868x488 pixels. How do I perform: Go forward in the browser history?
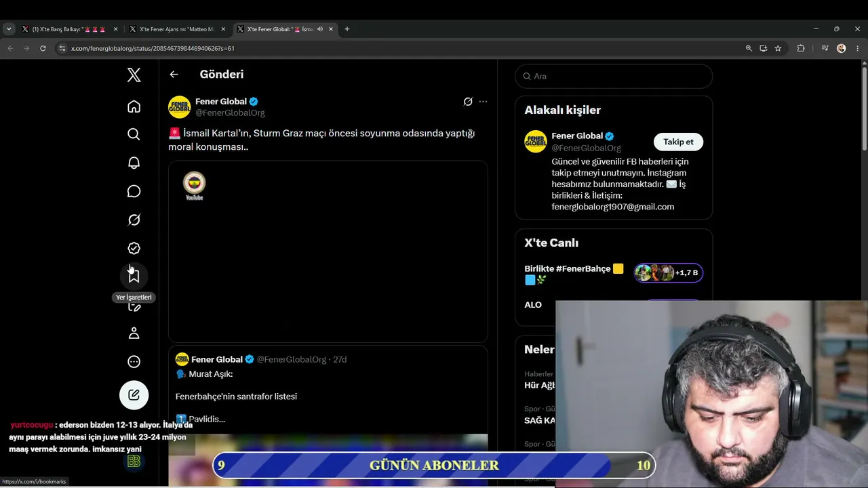coord(26,48)
